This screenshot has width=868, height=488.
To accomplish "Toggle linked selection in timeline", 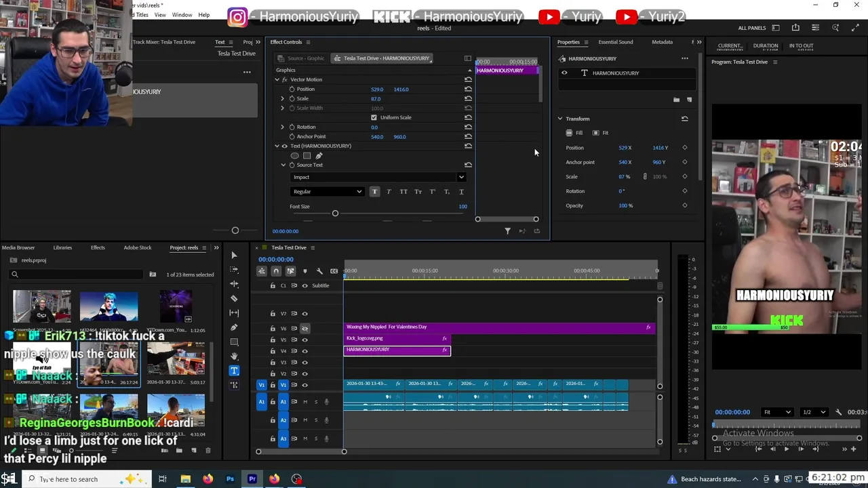I will pos(290,271).
